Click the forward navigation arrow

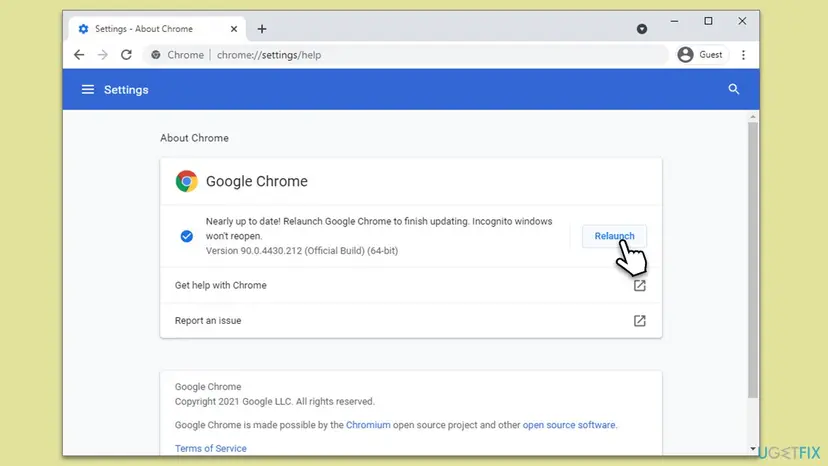pyautogui.click(x=102, y=55)
